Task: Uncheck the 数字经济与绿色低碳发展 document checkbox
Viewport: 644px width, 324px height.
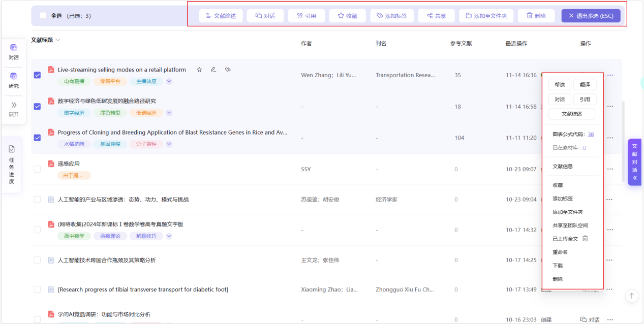Action: 37,107
